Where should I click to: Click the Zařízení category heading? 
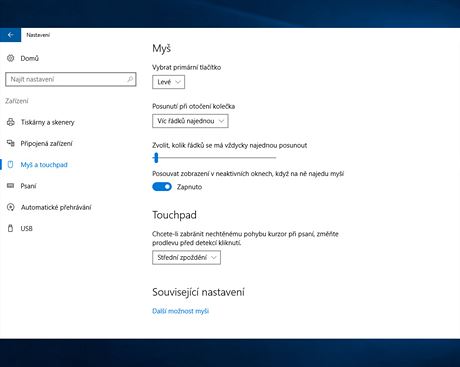(17, 101)
